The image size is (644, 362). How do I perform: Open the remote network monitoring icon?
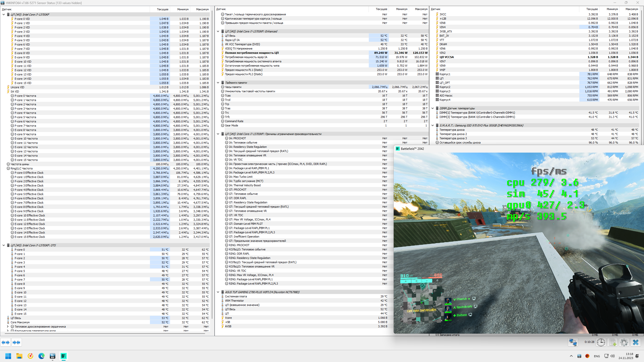point(573,342)
